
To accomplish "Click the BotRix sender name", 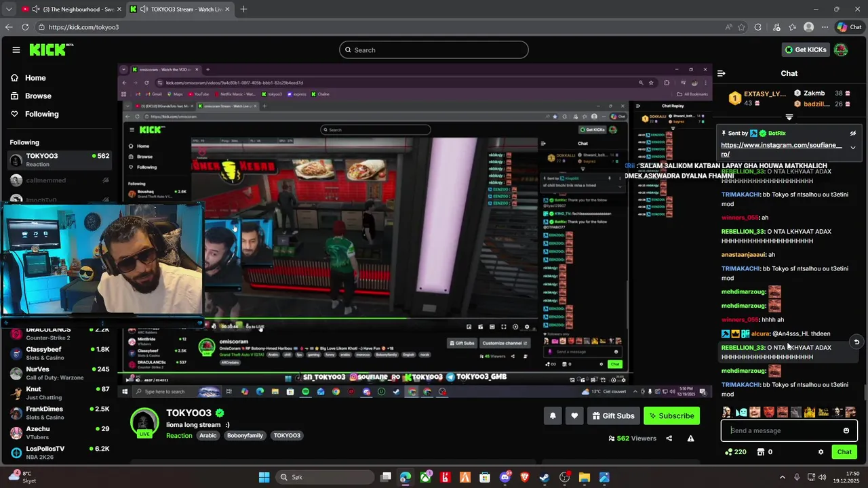I will click(777, 134).
